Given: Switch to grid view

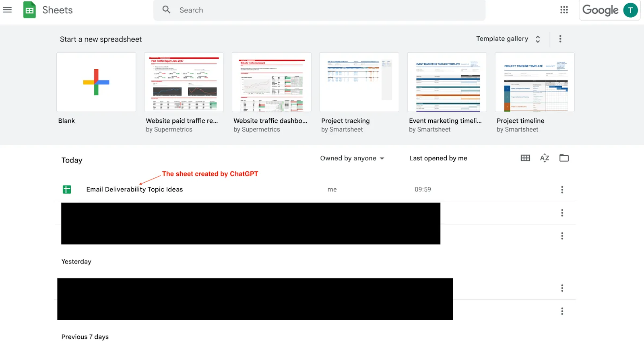Looking at the screenshot, I should pyautogui.click(x=525, y=158).
